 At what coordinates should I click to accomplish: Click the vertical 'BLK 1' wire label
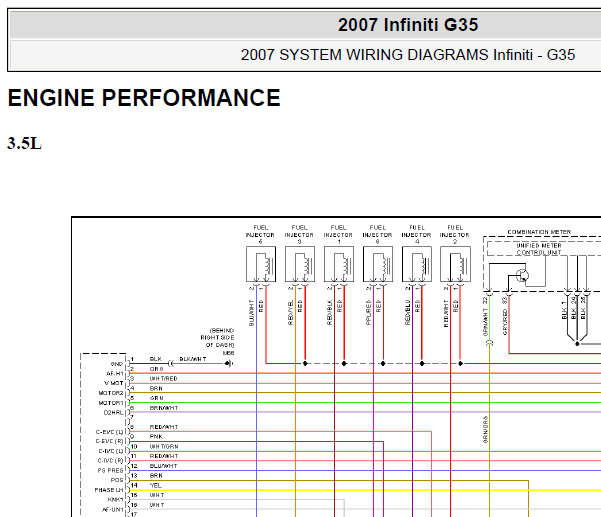563,310
